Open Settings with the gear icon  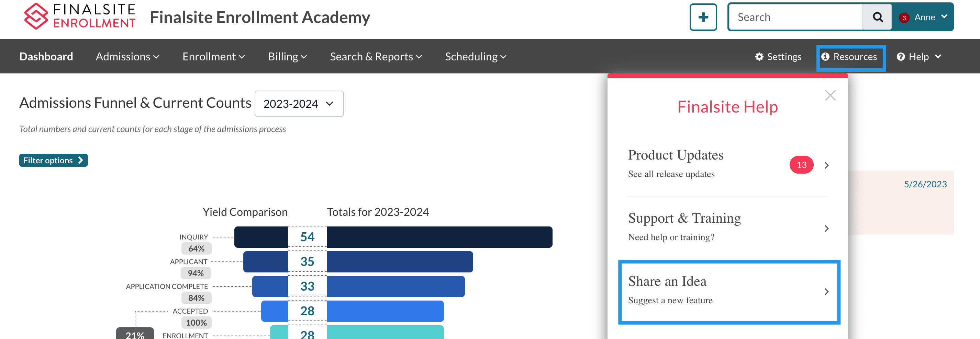[778, 57]
